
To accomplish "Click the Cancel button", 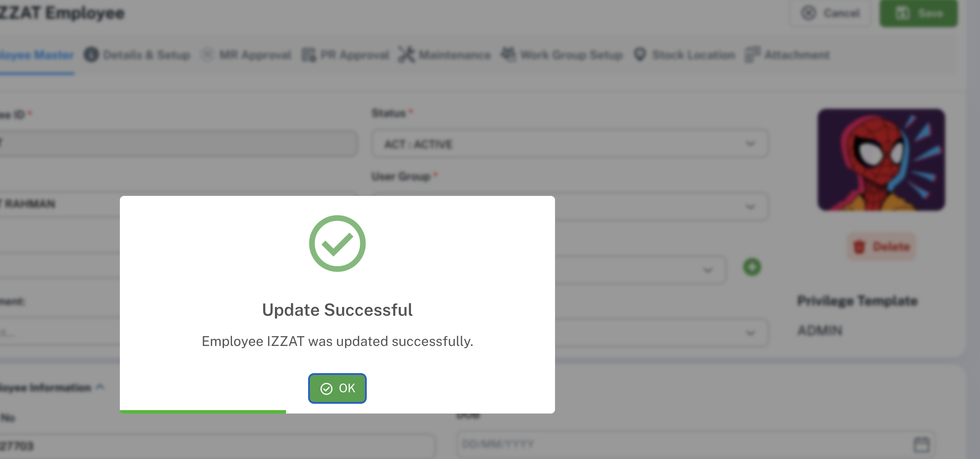I will (830, 13).
